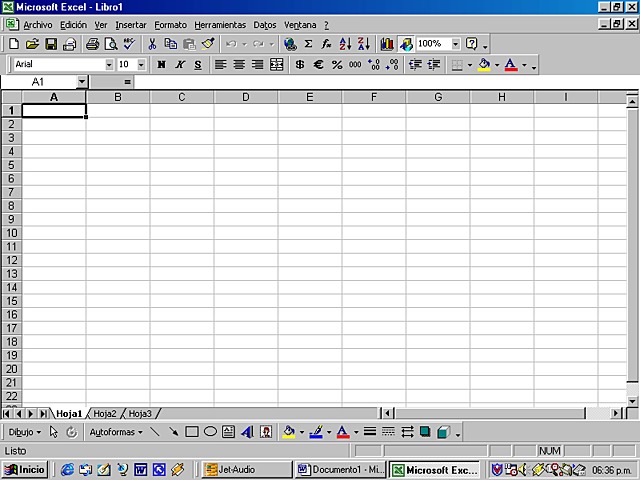Apply thousands separator 000 icon
640x480 pixels.
click(355, 64)
